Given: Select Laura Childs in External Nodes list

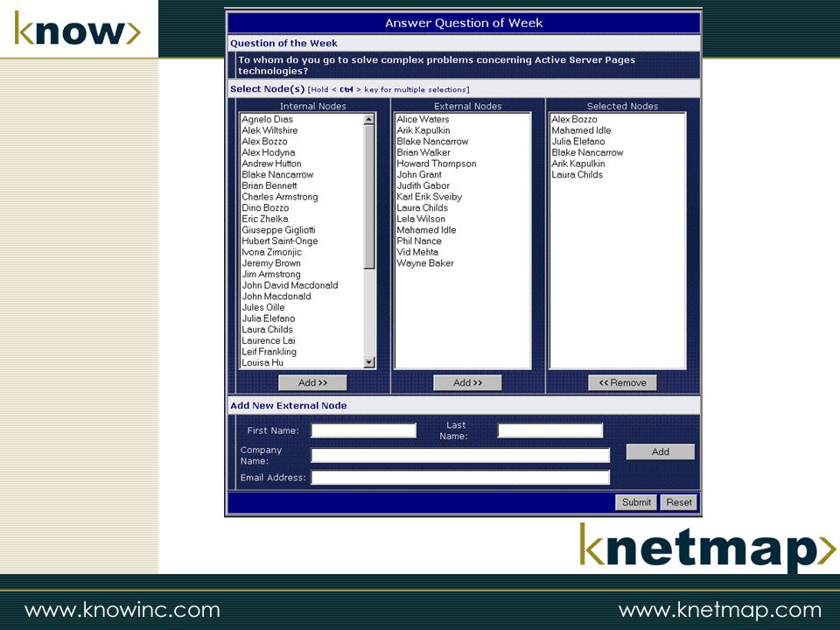Looking at the screenshot, I should (x=422, y=208).
